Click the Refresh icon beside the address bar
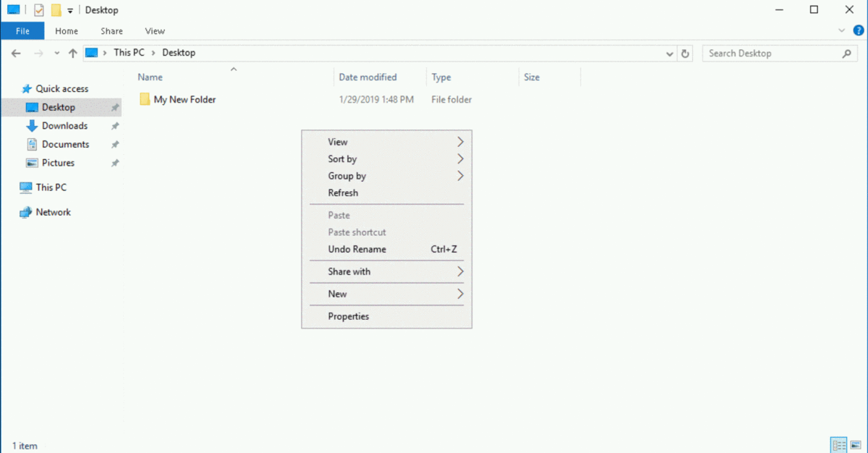868x453 pixels. (684, 53)
